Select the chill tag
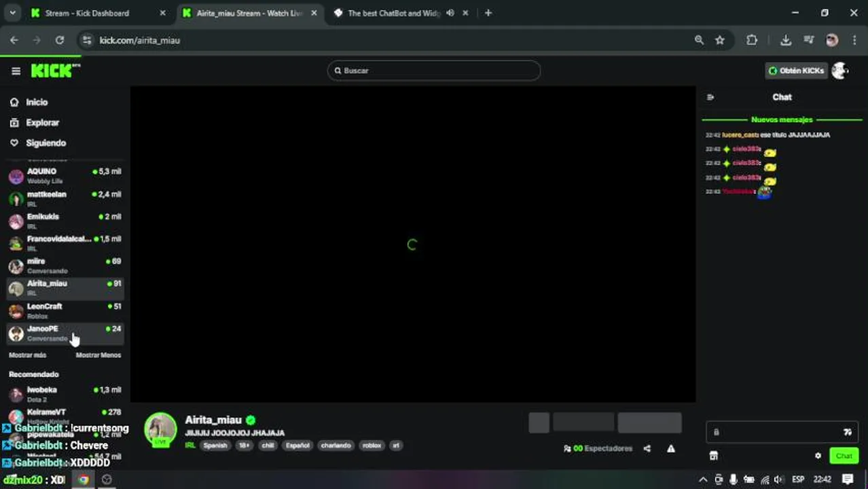 268,446
